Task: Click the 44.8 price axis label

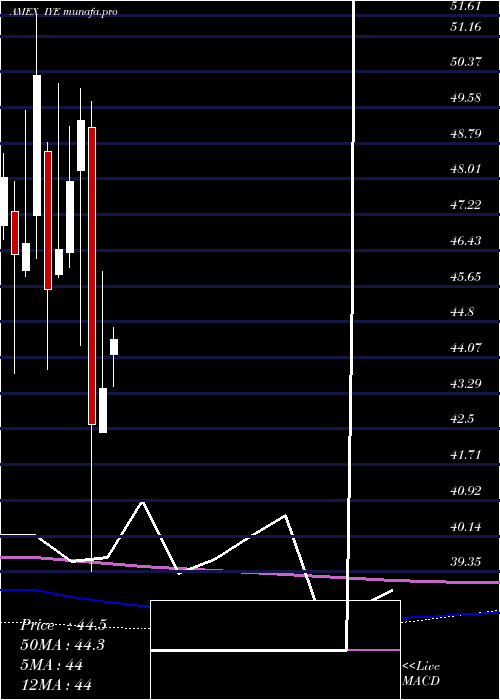Action: pyautogui.click(x=462, y=312)
